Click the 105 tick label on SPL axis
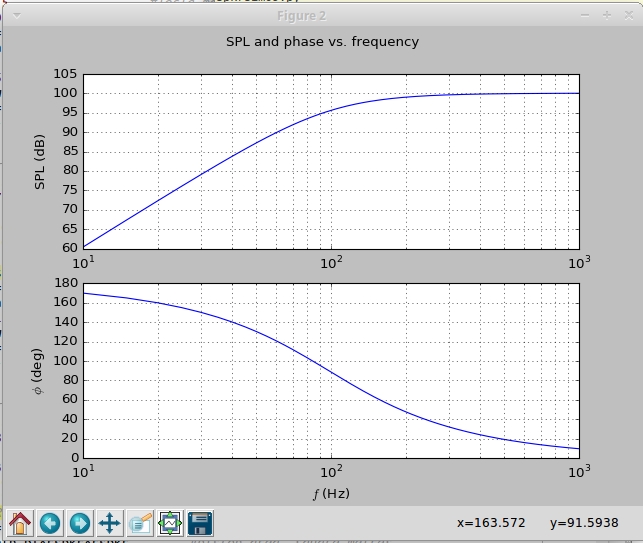This screenshot has width=643, height=543. tap(65, 74)
